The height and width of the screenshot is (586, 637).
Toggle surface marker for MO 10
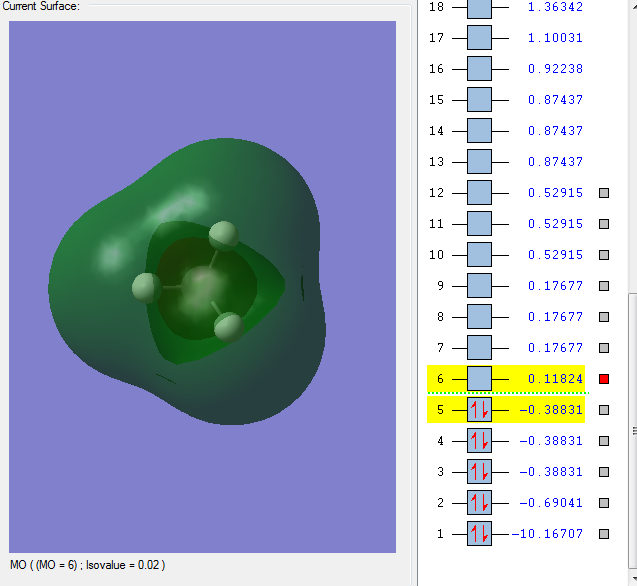click(604, 255)
